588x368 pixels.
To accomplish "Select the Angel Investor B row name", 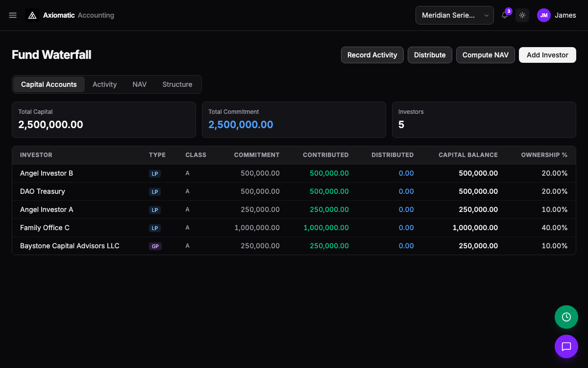I will (x=47, y=173).
